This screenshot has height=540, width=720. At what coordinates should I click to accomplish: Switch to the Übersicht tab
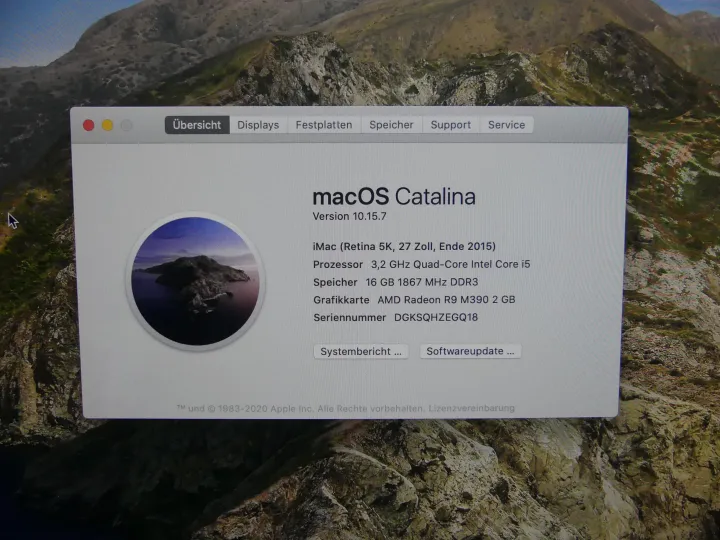click(x=197, y=125)
